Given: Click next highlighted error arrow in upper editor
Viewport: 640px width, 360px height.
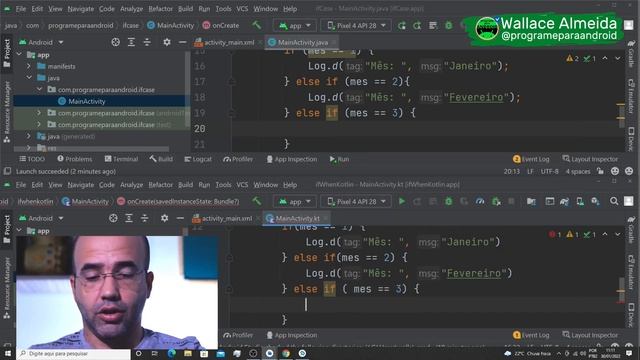Looking at the screenshot, I should pos(618,59).
